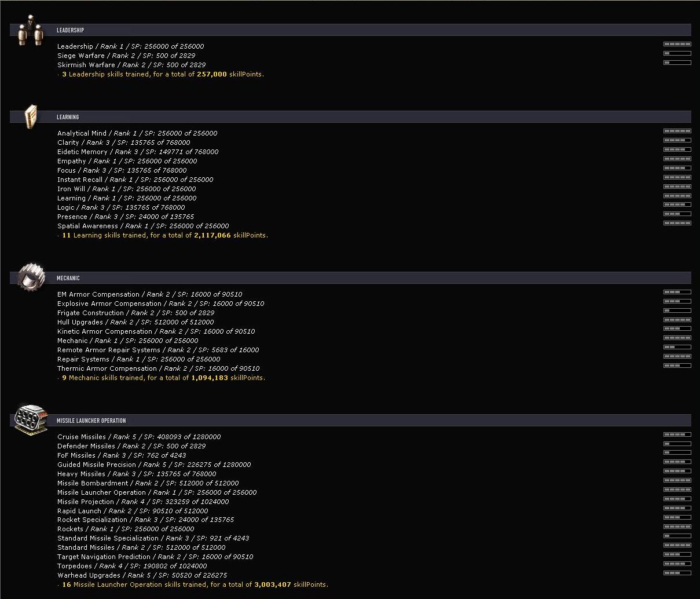Open the Eidetic Memory skill entry
700x599 pixels.
(x=138, y=152)
